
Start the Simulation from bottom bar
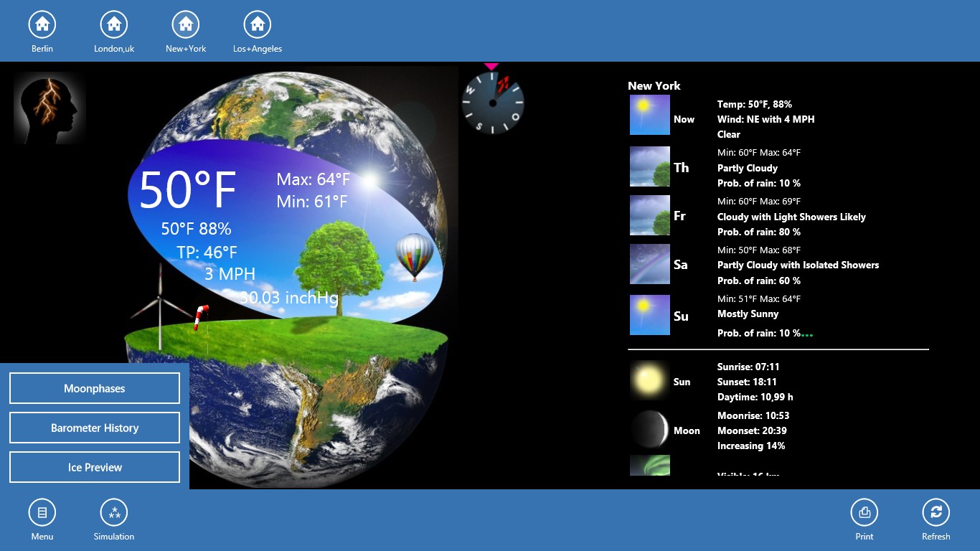click(x=114, y=513)
